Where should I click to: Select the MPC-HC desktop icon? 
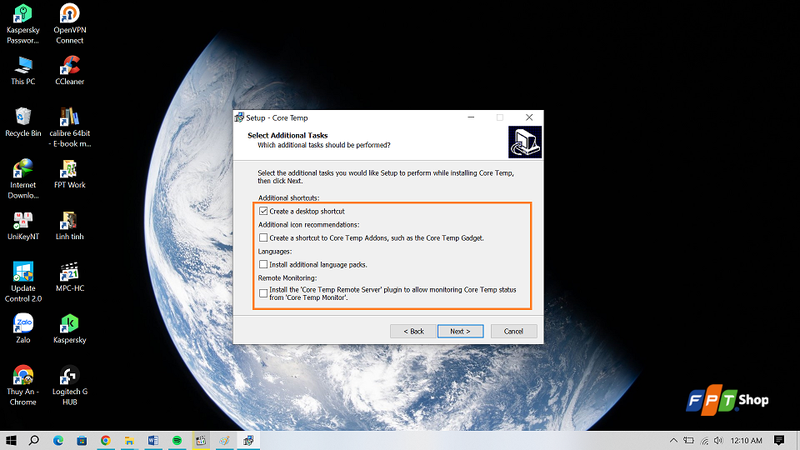click(69, 278)
